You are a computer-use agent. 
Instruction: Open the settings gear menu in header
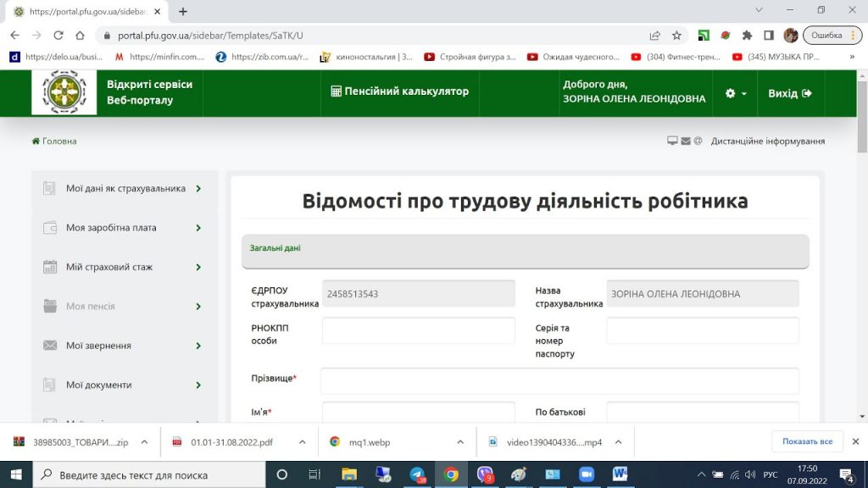735,93
